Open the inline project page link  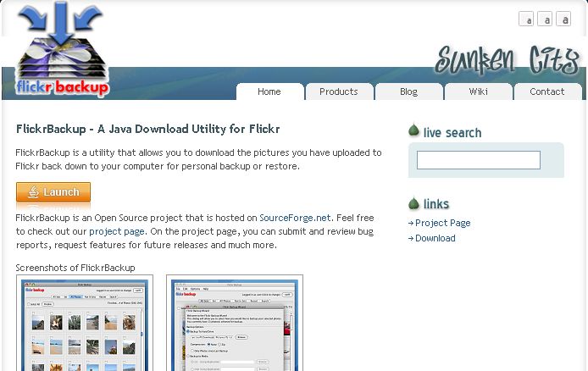click(117, 231)
